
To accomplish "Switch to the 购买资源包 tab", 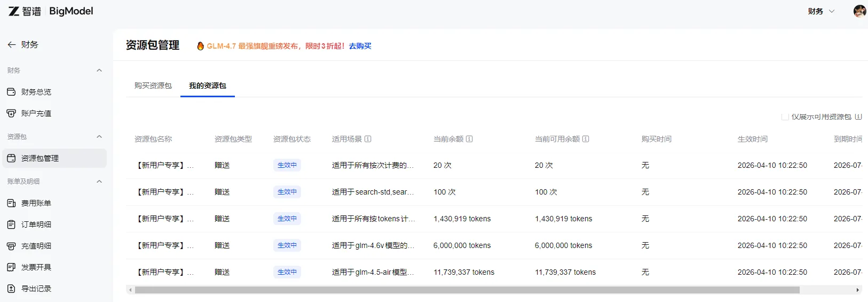I will tap(153, 86).
